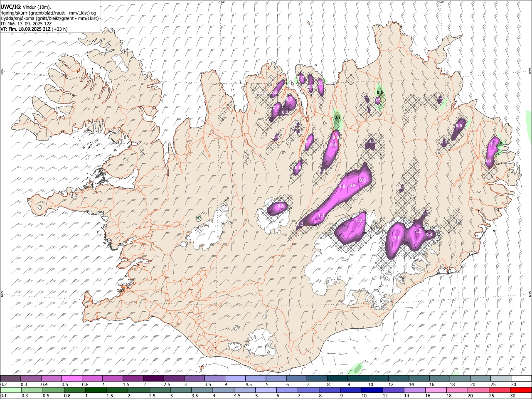This screenshot has height=399, width=532.
Task: Click the 'VT: Fim. 18.09.2025 21Z (+33 h)' line
Action: pos(34,29)
